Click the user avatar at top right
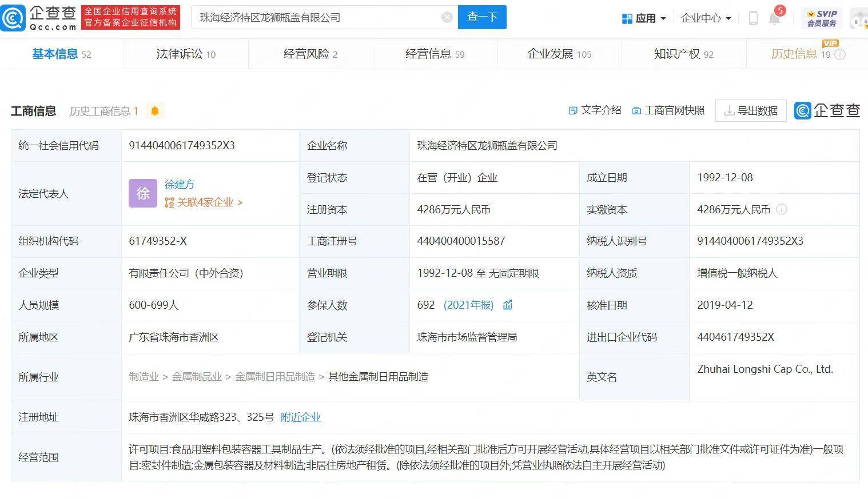This screenshot has width=868, height=498. coord(859,18)
